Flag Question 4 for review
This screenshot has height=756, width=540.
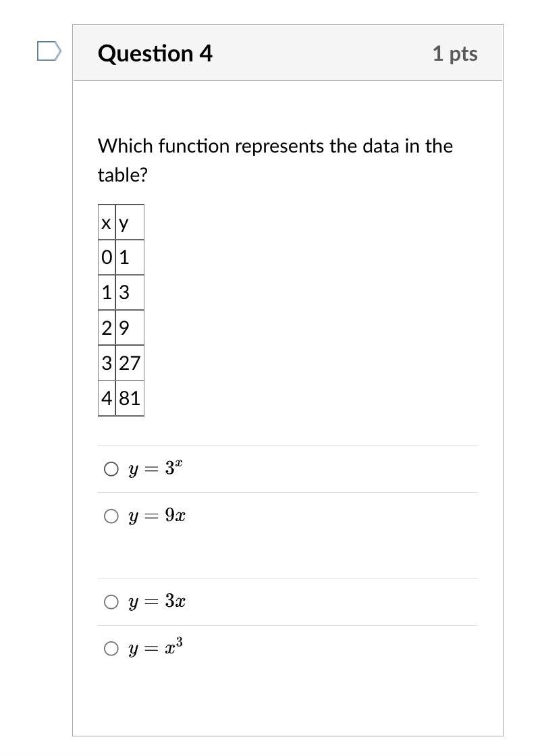click(49, 51)
